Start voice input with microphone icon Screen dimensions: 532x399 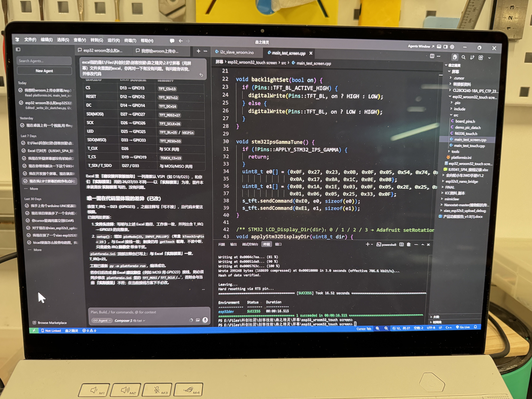tap(205, 320)
